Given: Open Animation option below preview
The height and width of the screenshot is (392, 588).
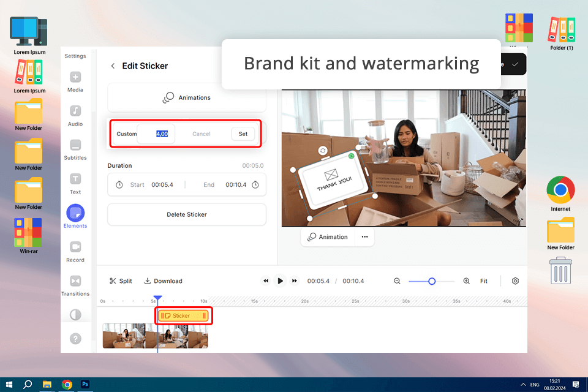Looking at the screenshot, I should (x=328, y=237).
